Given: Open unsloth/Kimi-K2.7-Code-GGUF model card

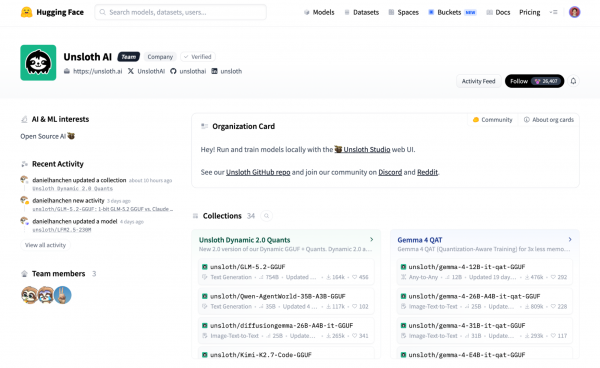Looking at the screenshot, I should (286, 353).
